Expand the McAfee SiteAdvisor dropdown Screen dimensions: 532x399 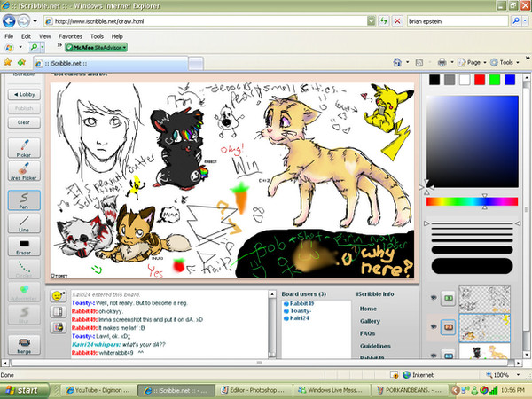(124, 48)
